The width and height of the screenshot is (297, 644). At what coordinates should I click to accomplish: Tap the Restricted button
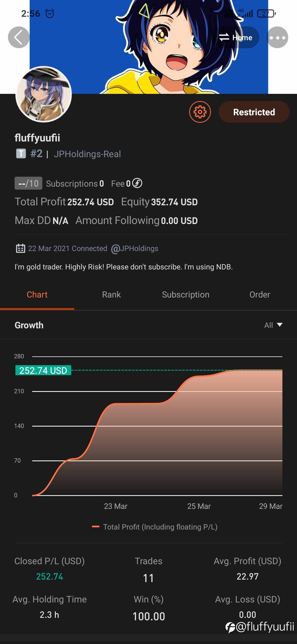[x=254, y=112]
